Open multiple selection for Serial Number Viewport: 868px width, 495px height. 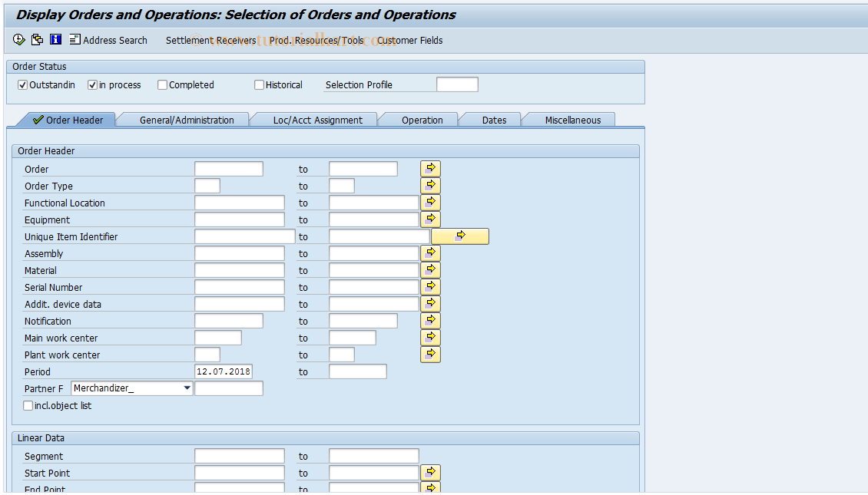pos(430,286)
